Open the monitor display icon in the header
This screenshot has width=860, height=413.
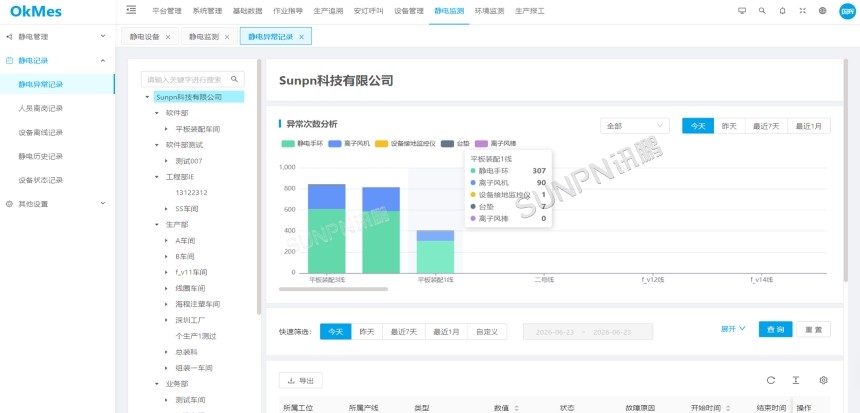[742, 10]
